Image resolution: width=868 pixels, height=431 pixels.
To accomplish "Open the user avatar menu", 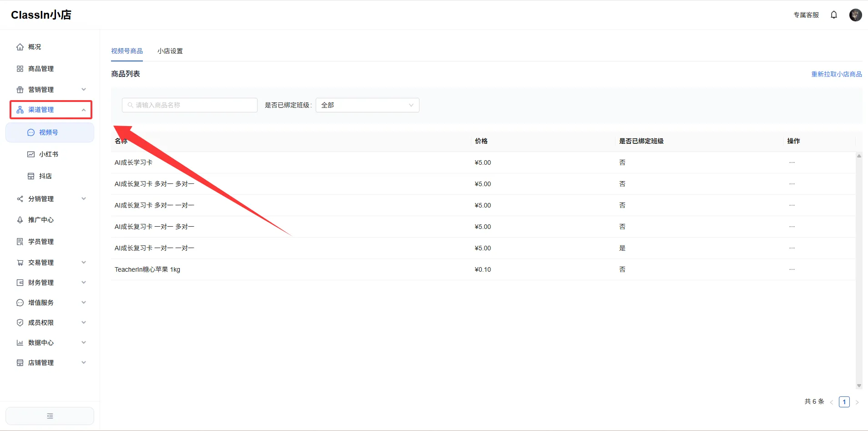I will coord(856,15).
